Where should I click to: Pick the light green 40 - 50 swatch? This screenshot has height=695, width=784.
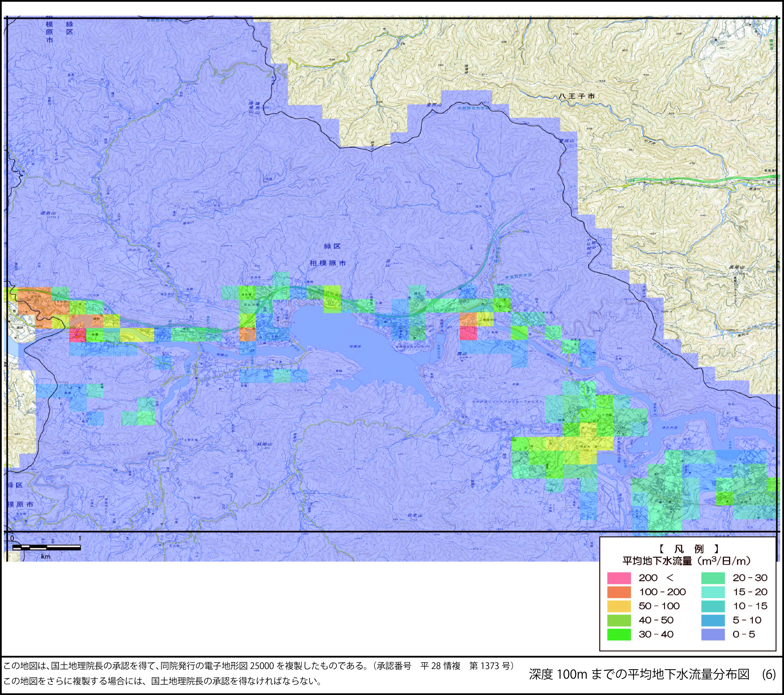[619, 621]
